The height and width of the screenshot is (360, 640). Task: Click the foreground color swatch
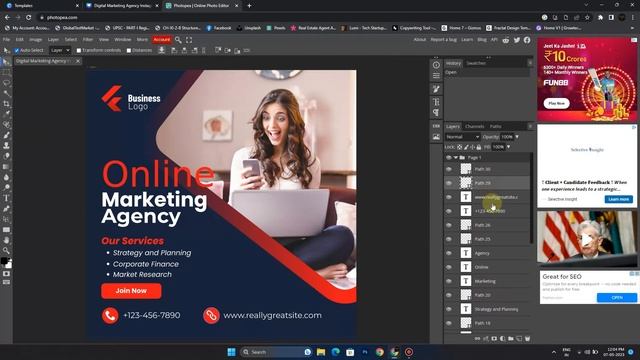tap(4, 260)
